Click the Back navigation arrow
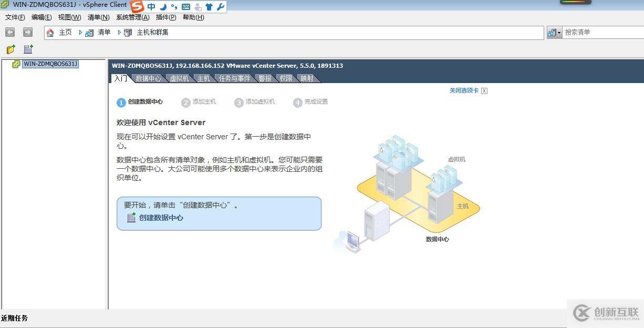 click(10, 32)
